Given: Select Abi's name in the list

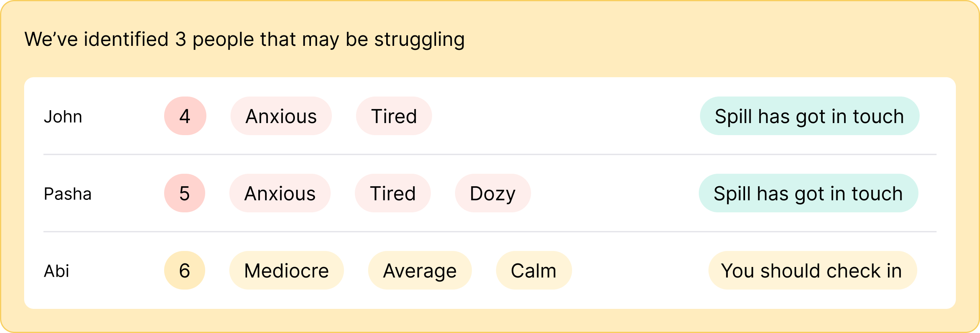Looking at the screenshot, I should (56, 271).
